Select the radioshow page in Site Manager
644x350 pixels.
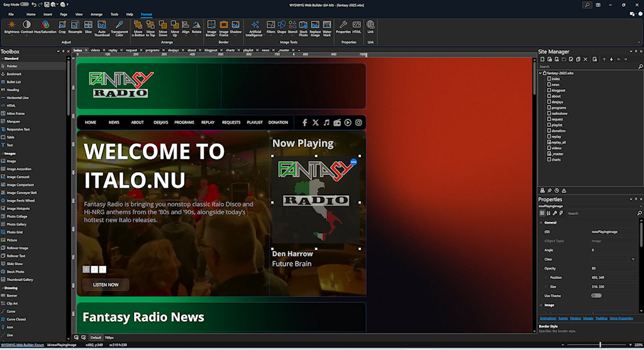pos(559,113)
